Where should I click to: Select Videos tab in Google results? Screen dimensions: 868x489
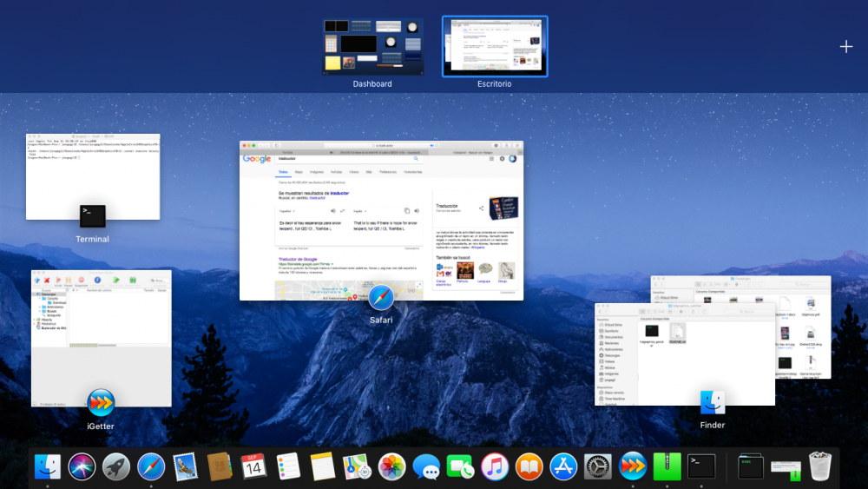tap(354, 172)
